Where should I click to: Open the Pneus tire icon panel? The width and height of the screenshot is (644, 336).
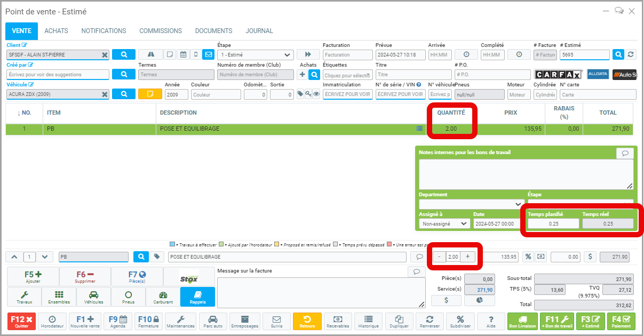click(x=128, y=297)
